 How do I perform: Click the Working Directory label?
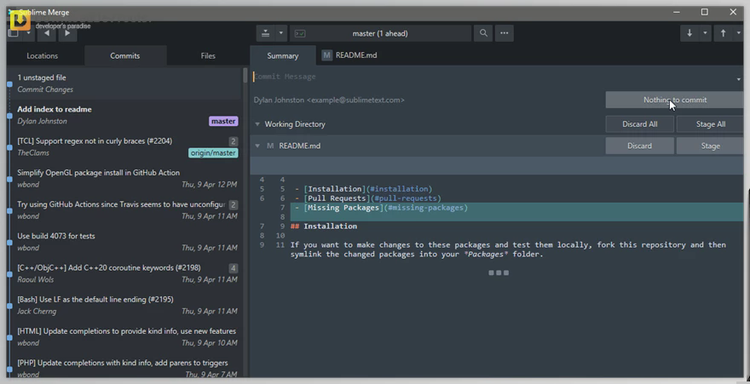pos(295,124)
